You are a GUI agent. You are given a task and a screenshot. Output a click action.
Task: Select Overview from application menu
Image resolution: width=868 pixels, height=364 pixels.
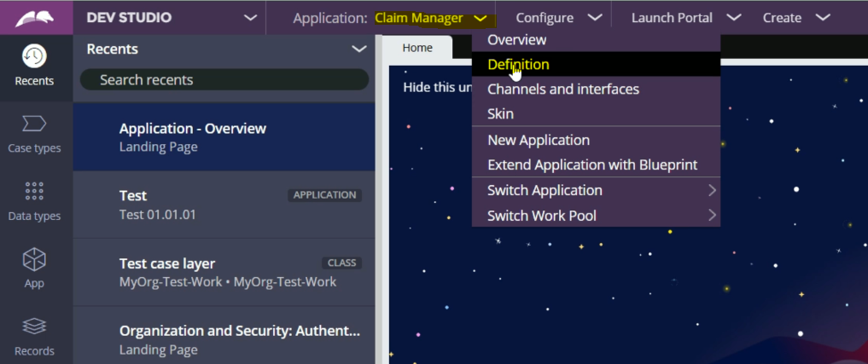596,40
